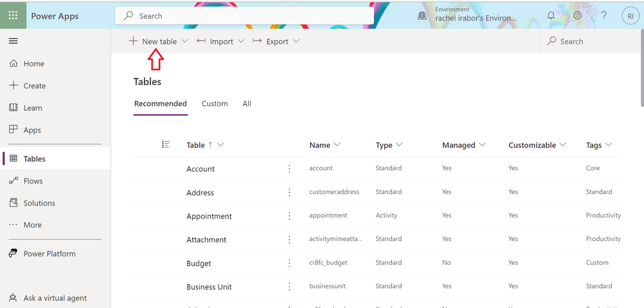This screenshot has height=308, width=644.
Task: Select Tables in the sidebar
Action: click(55, 159)
